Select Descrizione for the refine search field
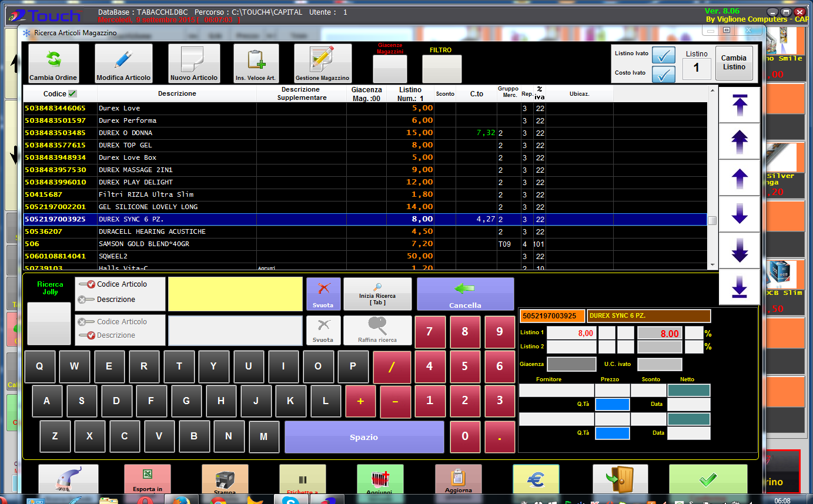This screenshot has height=504, width=813. click(x=106, y=335)
